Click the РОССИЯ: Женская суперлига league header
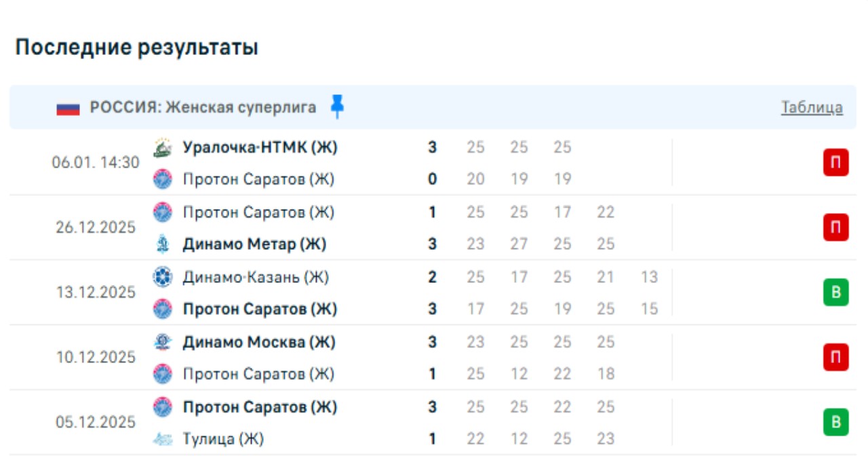The height and width of the screenshot is (456, 868). click(x=203, y=107)
